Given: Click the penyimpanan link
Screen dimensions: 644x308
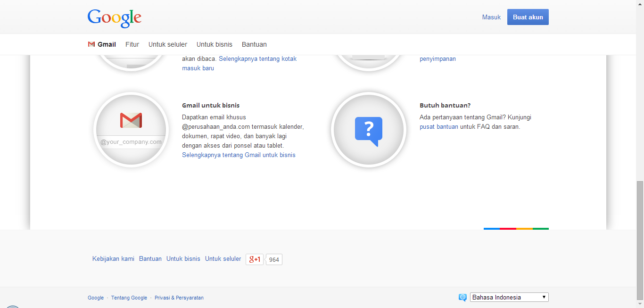Looking at the screenshot, I should pos(438,59).
